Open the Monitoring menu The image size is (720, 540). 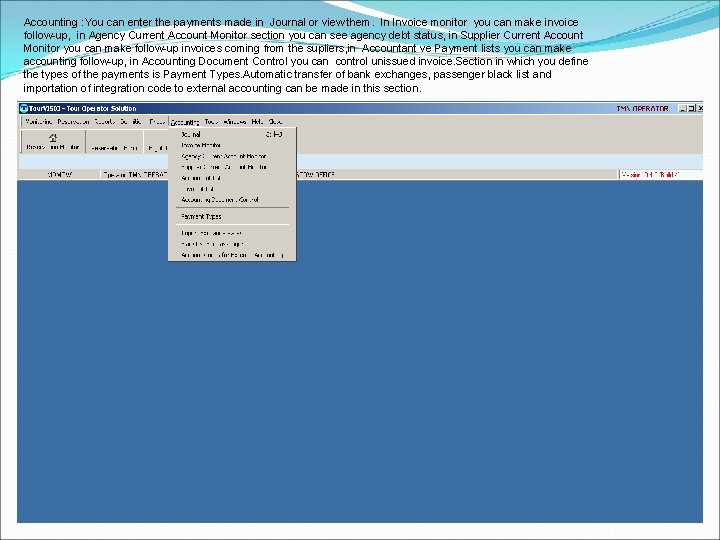(x=39, y=122)
